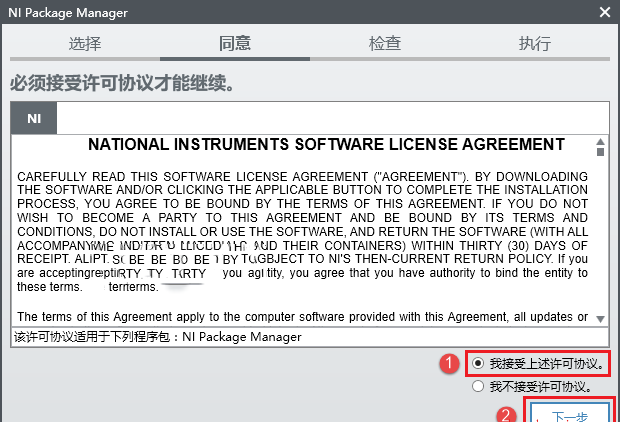Click the license scrollbar up arrow
620x422 pixels.
[600, 142]
